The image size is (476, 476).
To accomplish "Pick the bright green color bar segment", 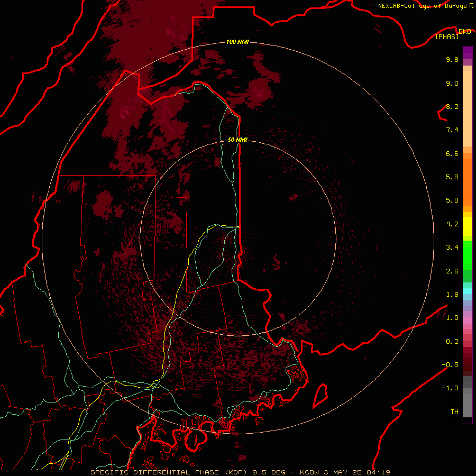I will click(x=467, y=255).
